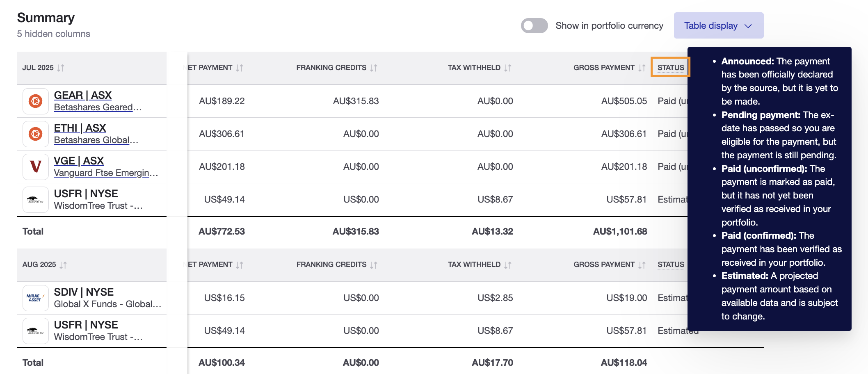Click the highlighted STATUS column header

670,67
